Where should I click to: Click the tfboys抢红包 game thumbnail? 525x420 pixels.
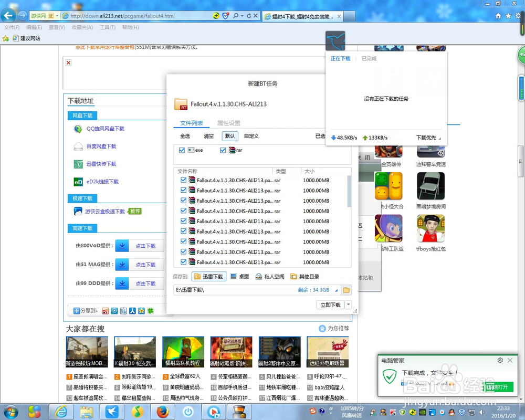(430, 228)
